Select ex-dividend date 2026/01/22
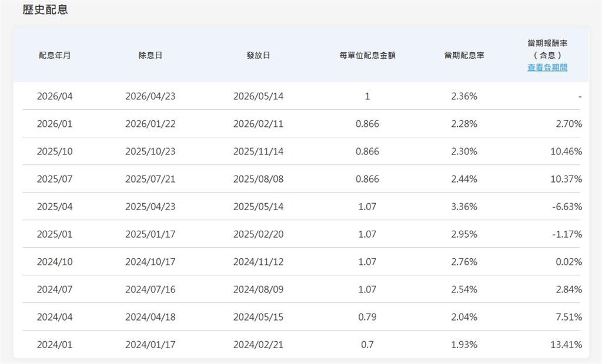Image resolution: width=602 pixels, height=364 pixels. (x=150, y=124)
